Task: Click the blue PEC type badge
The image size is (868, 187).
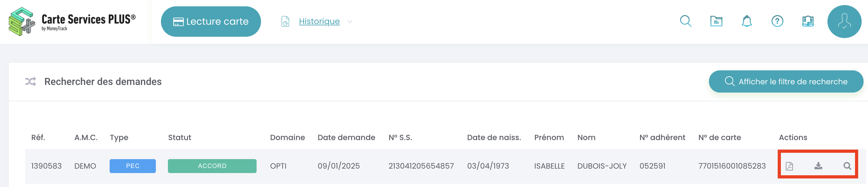Action: (x=132, y=166)
